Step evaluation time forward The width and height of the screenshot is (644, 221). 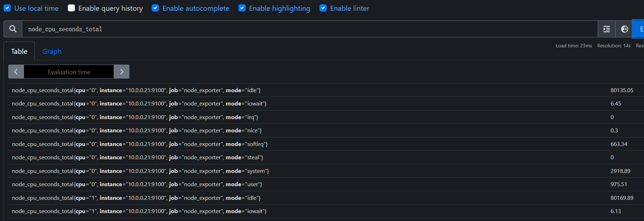tap(122, 72)
